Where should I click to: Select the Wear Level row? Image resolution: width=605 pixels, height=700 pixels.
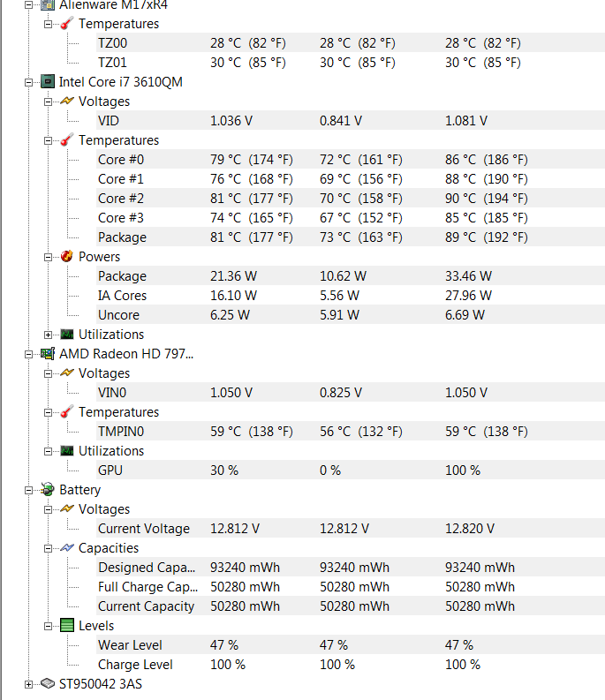click(x=130, y=645)
